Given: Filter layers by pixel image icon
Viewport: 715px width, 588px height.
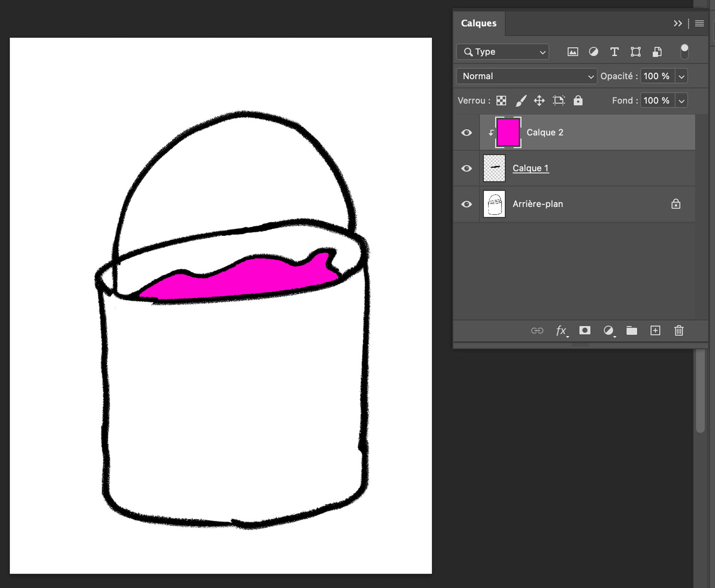Looking at the screenshot, I should [572, 52].
